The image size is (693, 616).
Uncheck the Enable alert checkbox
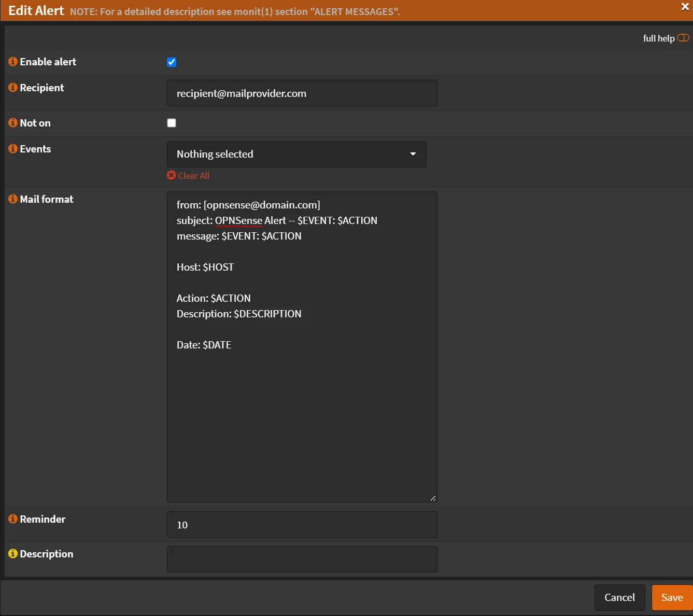pyautogui.click(x=172, y=62)
